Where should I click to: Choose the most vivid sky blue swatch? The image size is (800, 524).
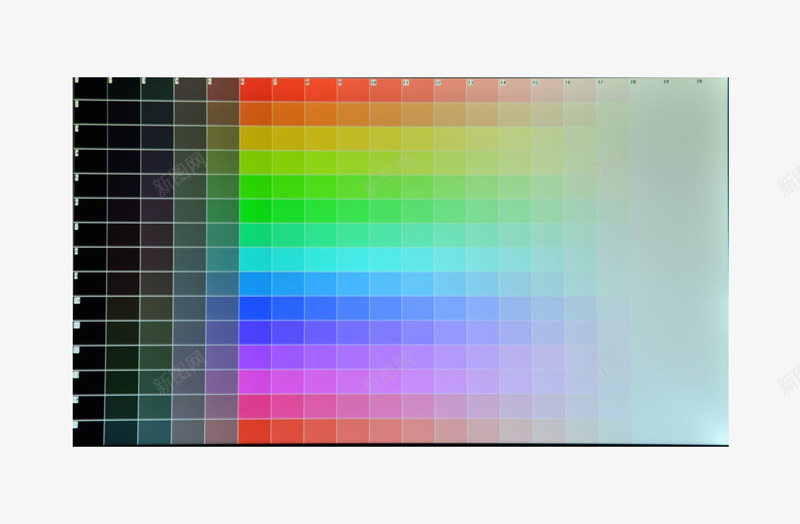(x=256, y=284)
